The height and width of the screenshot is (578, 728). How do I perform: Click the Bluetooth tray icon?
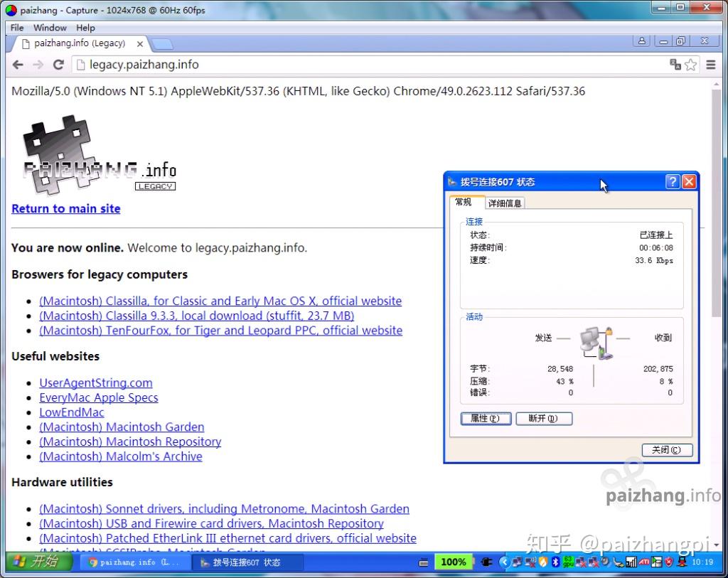pyautogui.click(x=555, y=562)
